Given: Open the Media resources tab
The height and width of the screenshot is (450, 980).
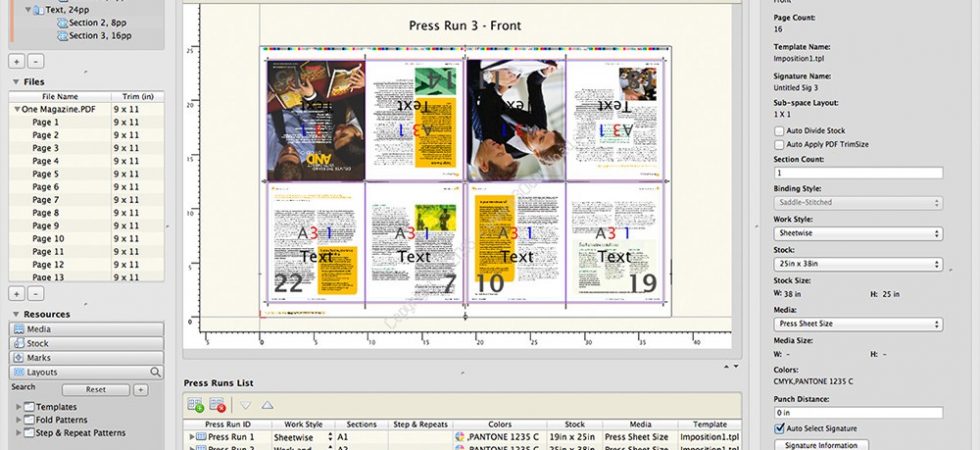Looking at the screenshot, I should coord(87,329).
